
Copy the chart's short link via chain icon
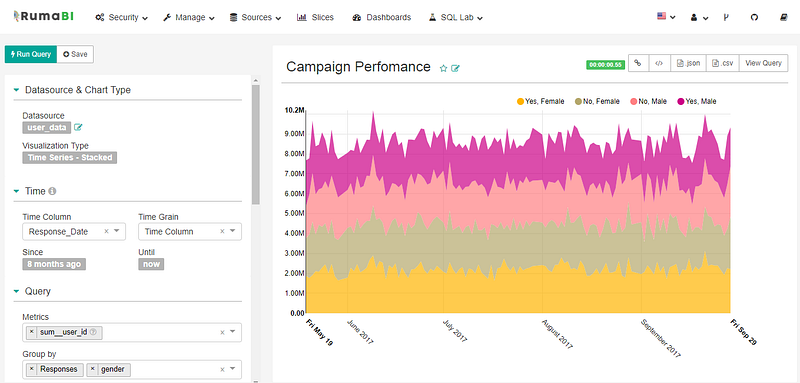click(638, 63)
